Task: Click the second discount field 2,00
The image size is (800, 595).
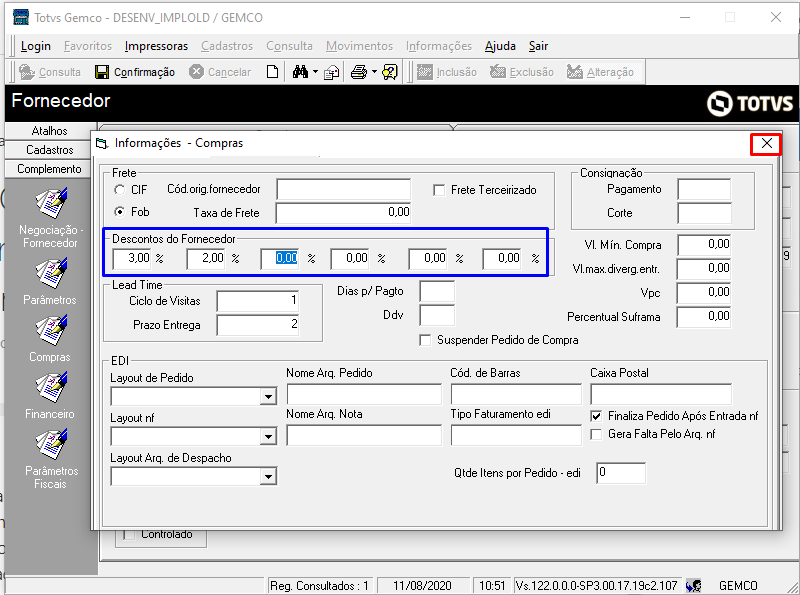Action: (206, 259)
